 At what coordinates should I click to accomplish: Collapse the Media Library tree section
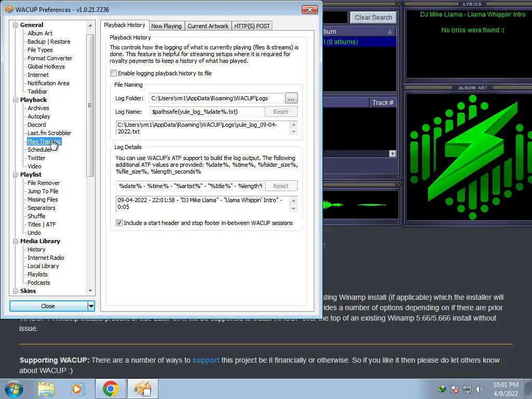pos(15,241)
